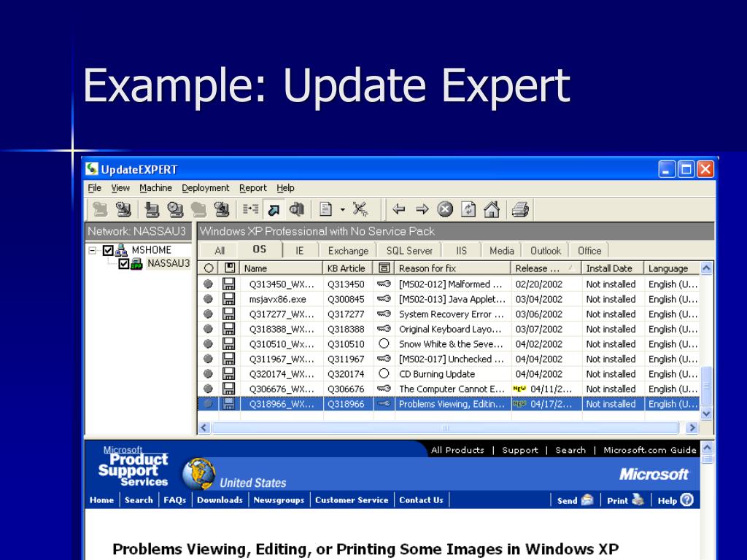Click the tree list layout toolbar icon
Screen dimensions: 747x560
251,209
